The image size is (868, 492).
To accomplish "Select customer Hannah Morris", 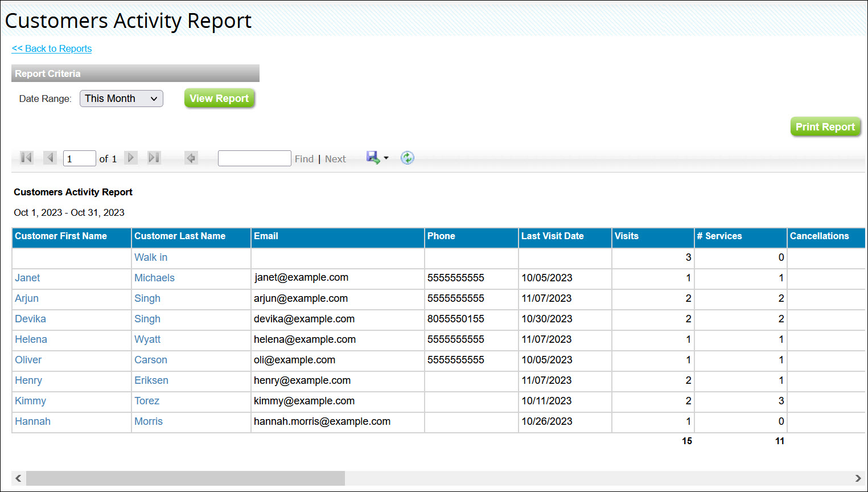I will tap(32, 421).
